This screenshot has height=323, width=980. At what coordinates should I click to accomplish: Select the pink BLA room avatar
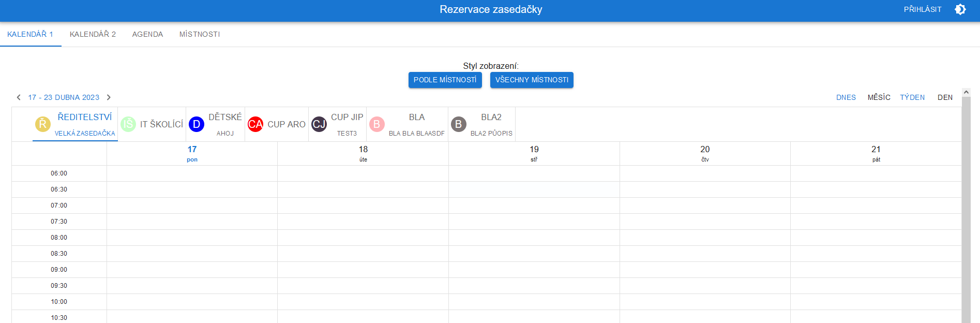click(x=376, y=124)
